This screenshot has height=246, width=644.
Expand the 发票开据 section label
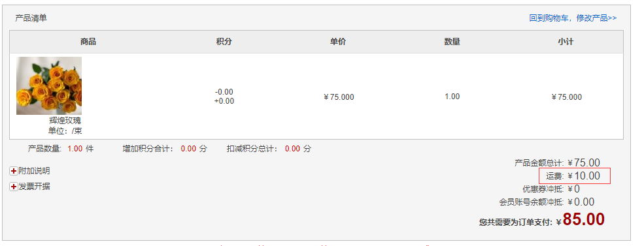pyautogui.click(x=35, y=186)
